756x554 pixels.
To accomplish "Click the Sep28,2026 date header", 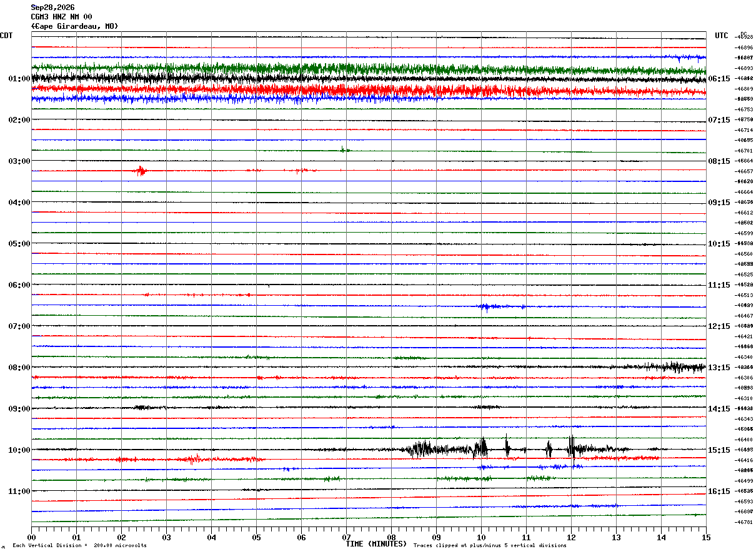I will point(52,8).
